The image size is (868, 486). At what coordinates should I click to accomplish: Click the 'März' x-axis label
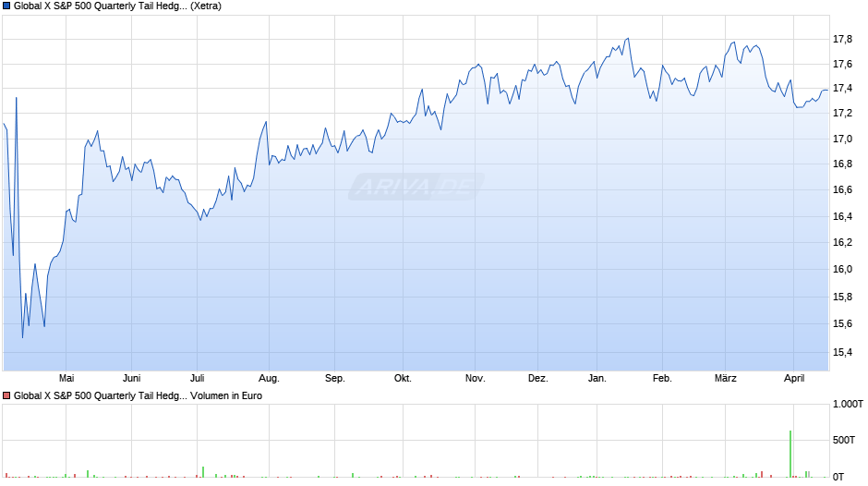725,378
